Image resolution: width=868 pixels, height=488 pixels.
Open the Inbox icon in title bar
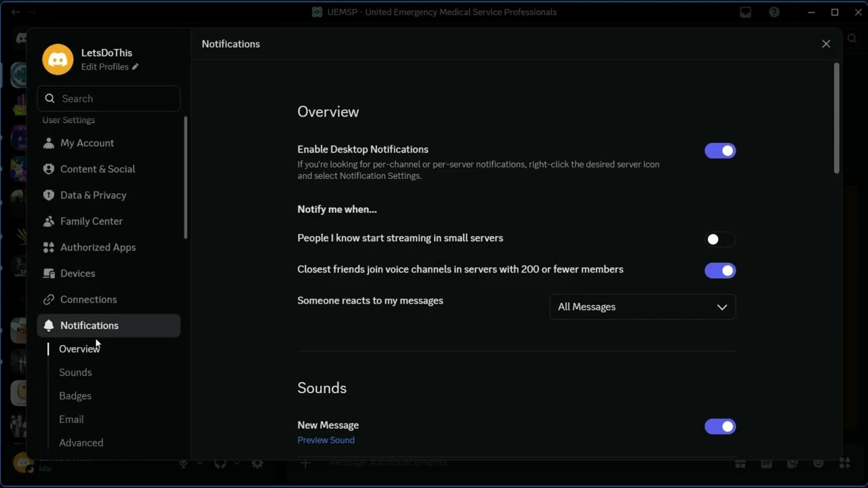pyautogui.click(x=746, y=12)
